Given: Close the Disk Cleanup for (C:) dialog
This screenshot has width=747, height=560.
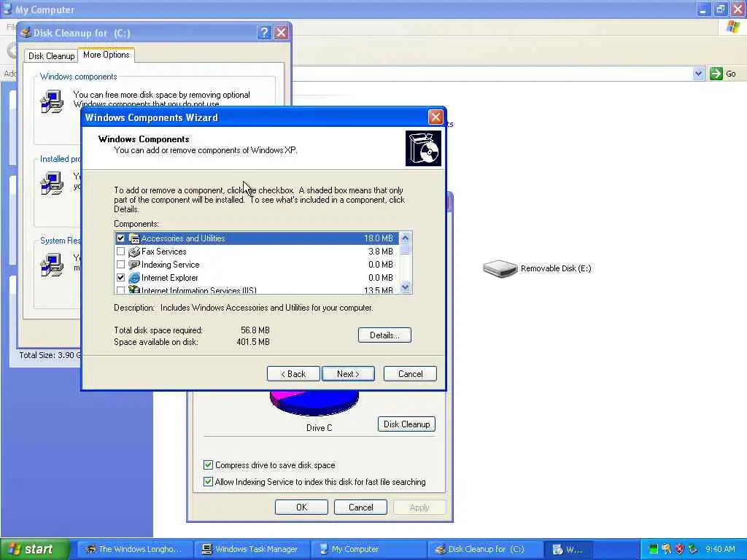Looking at the screenshot, I should pos(281,32).
